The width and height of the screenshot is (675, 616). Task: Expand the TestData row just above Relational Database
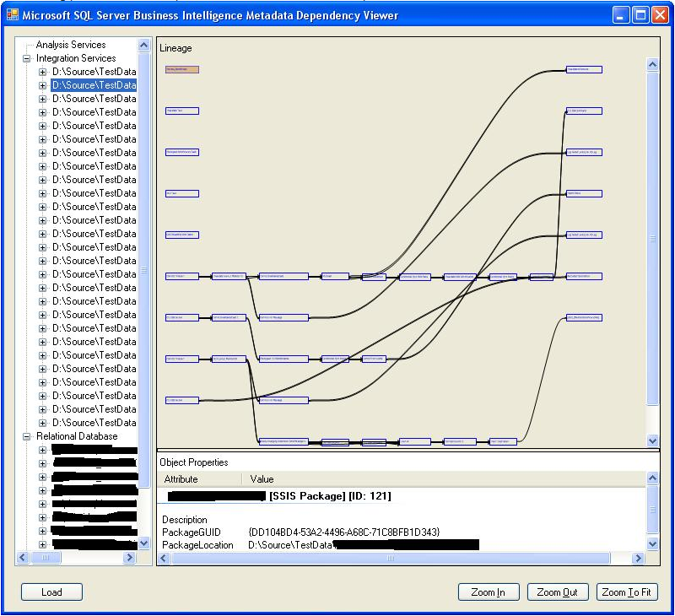coord(42,423)
